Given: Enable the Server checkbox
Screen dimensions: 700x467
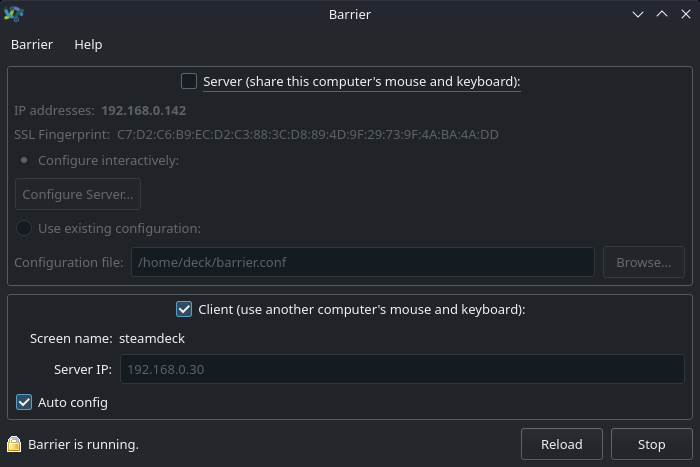Looking at the screenshot, I should point(189,81).
